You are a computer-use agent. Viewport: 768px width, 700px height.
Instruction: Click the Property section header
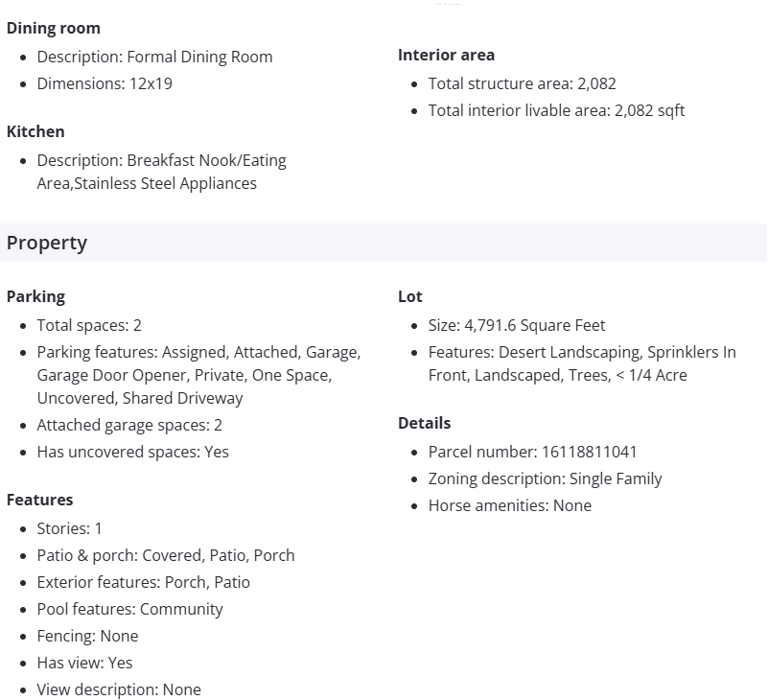[47, 243]
